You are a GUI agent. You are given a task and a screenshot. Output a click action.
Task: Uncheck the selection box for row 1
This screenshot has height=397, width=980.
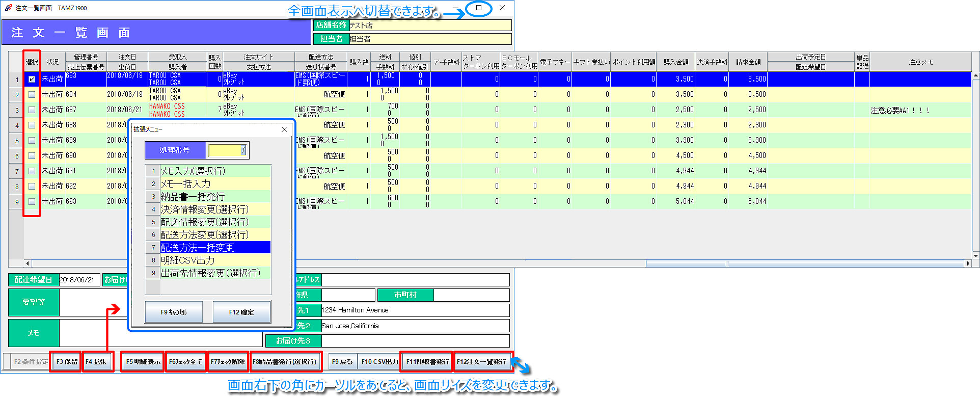point(32,79)
